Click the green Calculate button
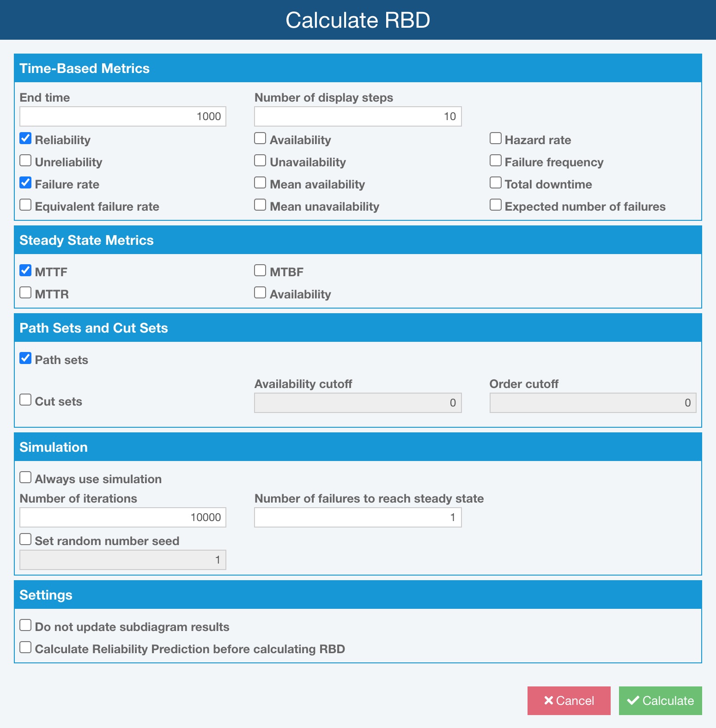 point(660,700)
